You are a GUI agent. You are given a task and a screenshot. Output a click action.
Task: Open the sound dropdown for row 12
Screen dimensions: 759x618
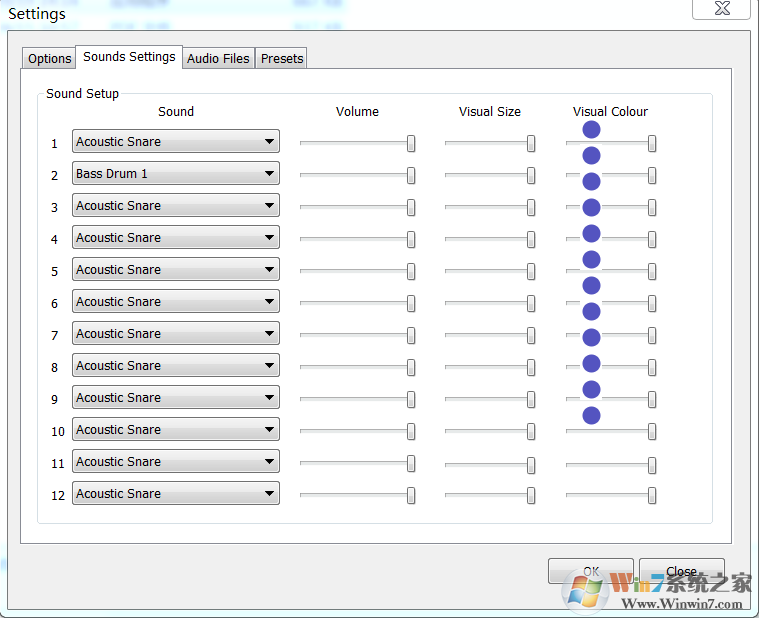(x=175, y=494)
